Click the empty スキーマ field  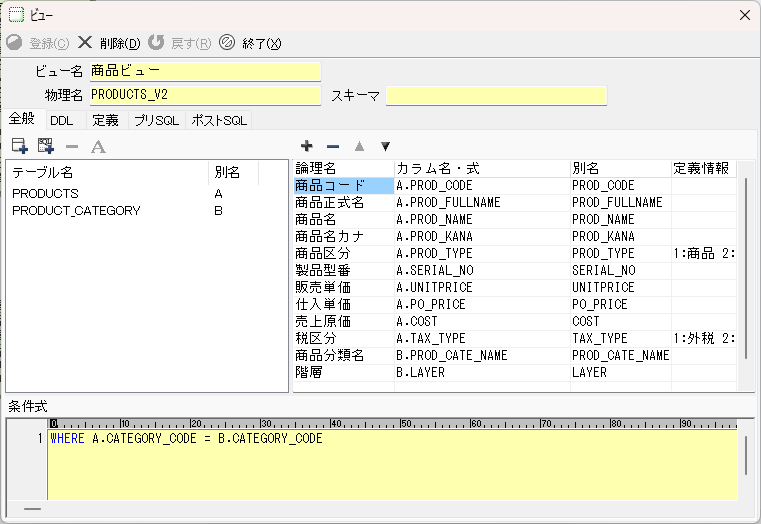496,95
